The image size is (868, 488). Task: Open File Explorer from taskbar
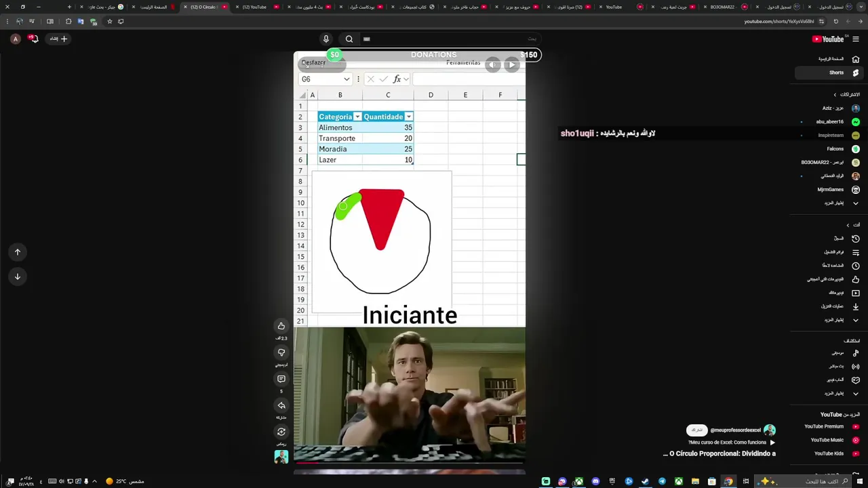coord(695,481)
